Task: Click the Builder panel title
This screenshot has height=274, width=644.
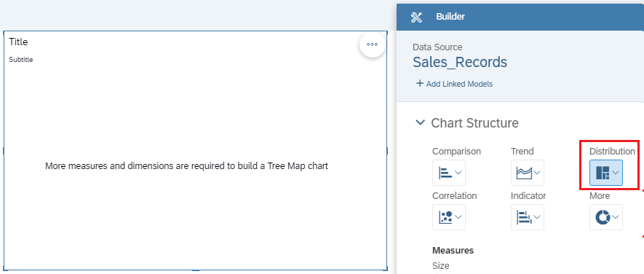Action: [x=450, y=17]
